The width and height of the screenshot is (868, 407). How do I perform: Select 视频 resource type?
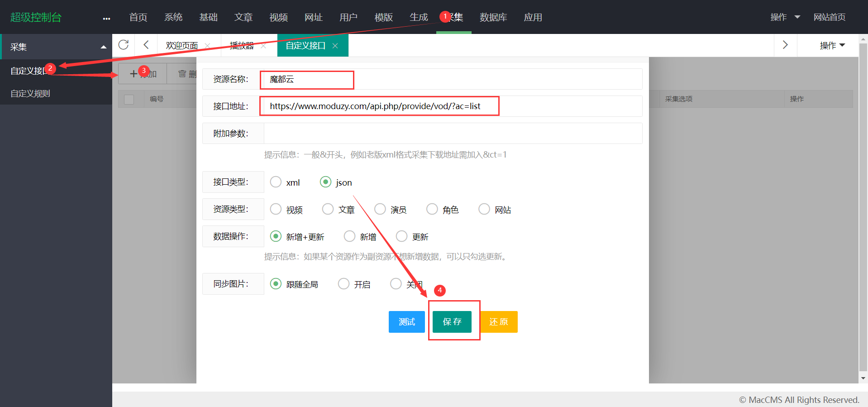coord(276,209)
